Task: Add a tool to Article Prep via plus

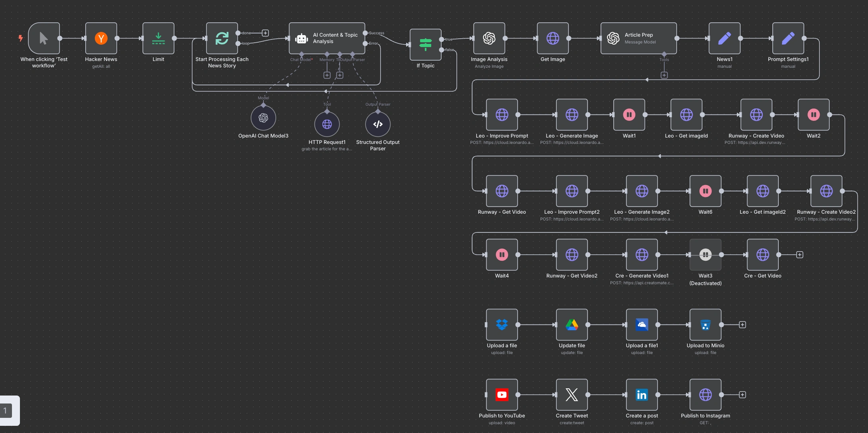Action: [664, 75]
